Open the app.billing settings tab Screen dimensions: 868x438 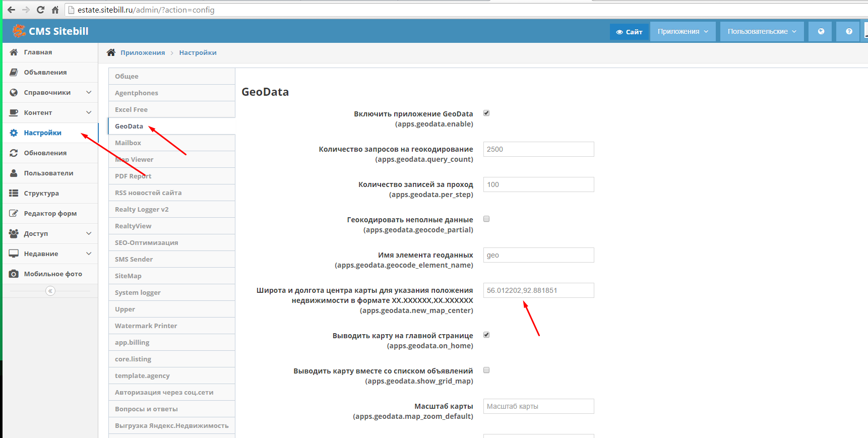pos(172,342)
